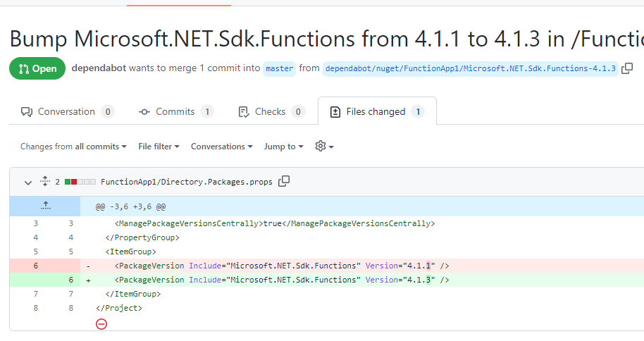Open the dependabot author profile link
Screen dimensions: 644x341
tap(99, 68)
